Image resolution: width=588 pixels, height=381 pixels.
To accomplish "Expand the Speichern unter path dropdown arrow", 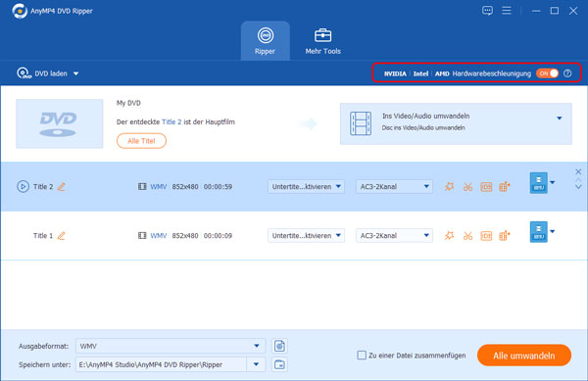I will [x=256, y=364].
